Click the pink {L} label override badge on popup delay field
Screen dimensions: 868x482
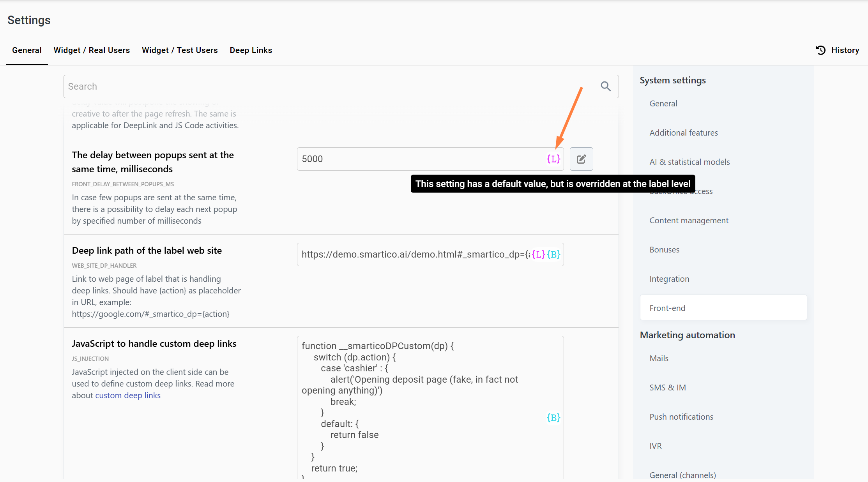[x=553, y=159]
